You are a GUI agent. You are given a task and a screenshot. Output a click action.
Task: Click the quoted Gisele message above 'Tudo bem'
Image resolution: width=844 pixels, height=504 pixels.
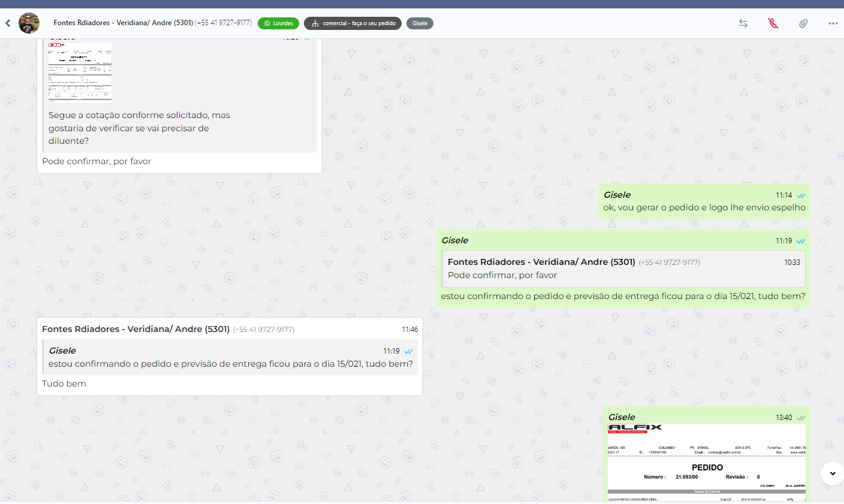(230, 357)
